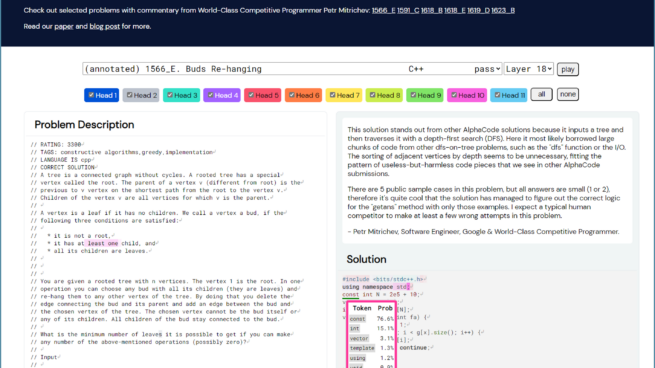Image resolution: width=655 pixels, height=368 pixels.
Task: Open the 1566_E problem link
Action: pos(383,10)
